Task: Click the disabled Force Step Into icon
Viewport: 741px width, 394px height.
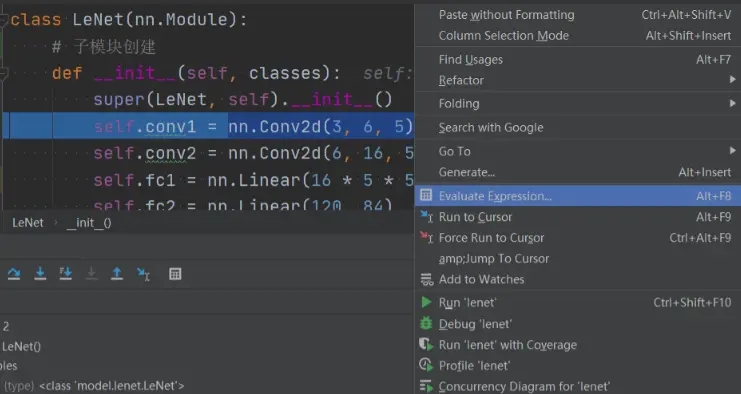Action: [x=91, y=274]
